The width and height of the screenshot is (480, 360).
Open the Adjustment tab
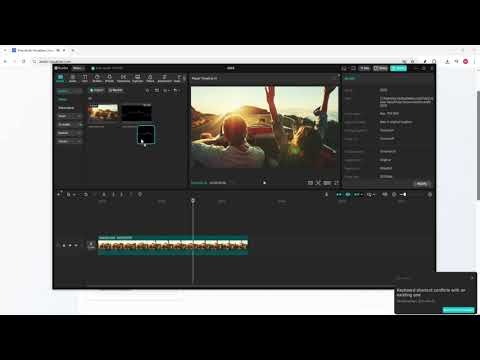164,78
